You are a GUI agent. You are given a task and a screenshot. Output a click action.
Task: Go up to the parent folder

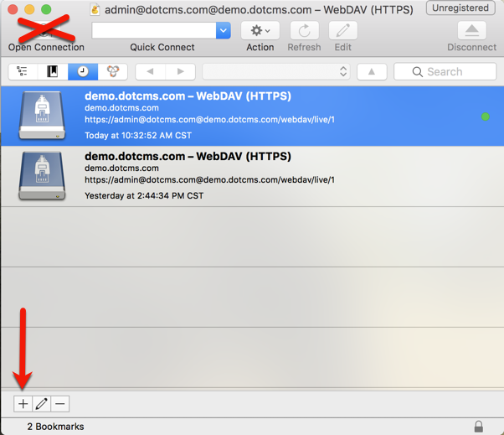(x=372, y=72)
